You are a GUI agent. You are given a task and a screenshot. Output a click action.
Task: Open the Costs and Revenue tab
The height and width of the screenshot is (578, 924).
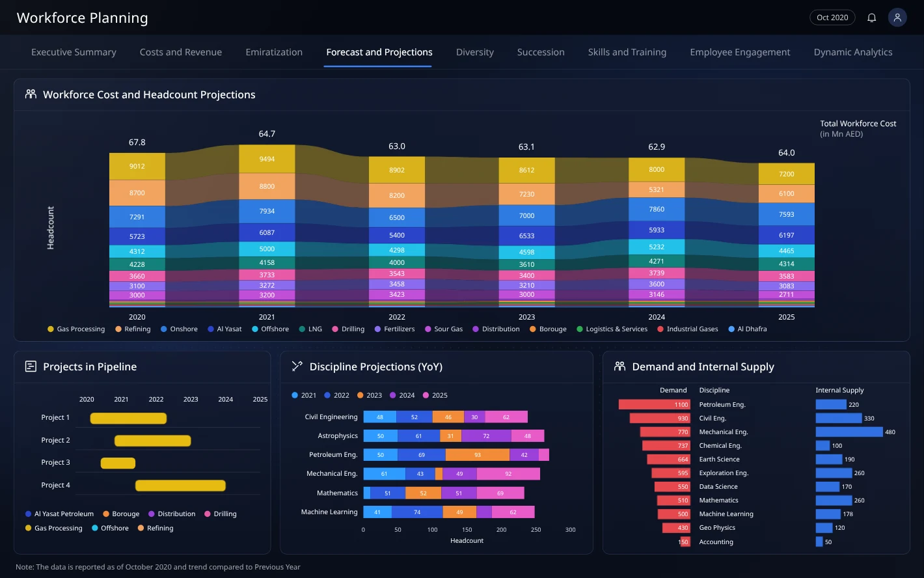pos(181,52)
